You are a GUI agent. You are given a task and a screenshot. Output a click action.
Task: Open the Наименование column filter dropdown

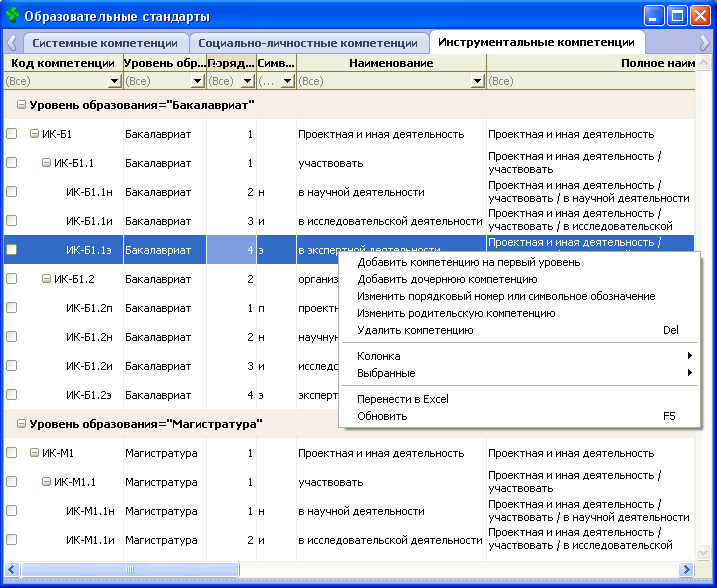coord(479,81)
